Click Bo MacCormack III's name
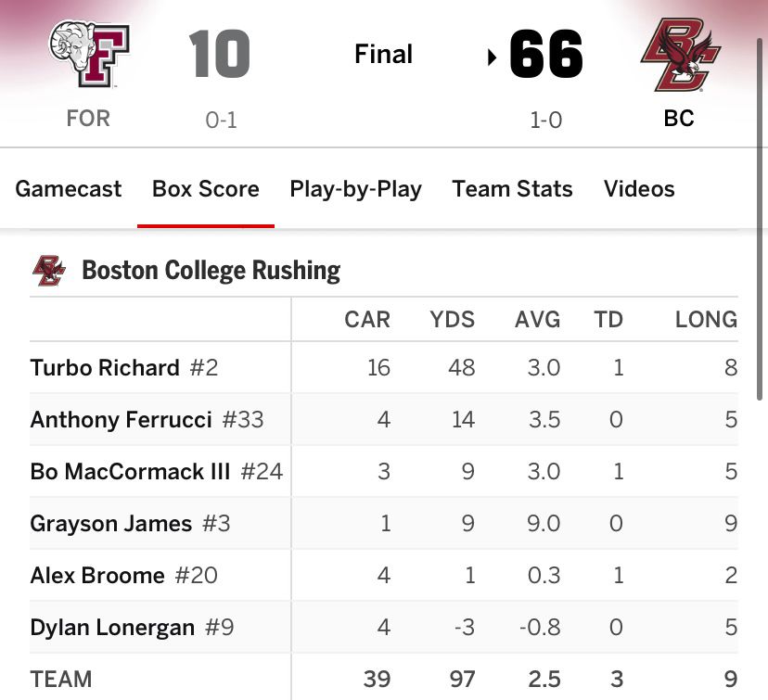This screenshot has height=700, width=768. click(130, 472)
